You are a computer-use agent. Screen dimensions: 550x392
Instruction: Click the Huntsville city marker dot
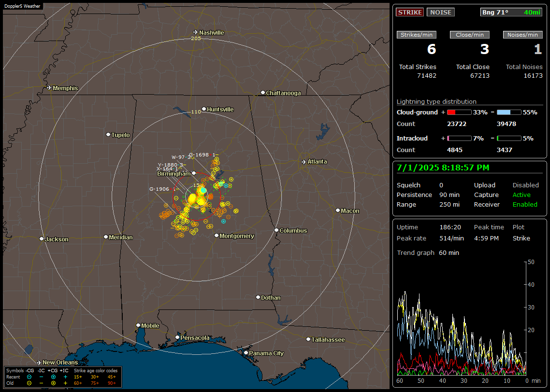pos(204,109)
